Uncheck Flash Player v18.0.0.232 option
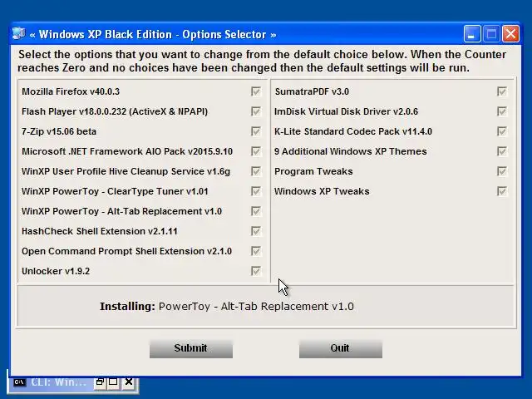The height and width of the screenshot is (399, 532). (256, 111)
